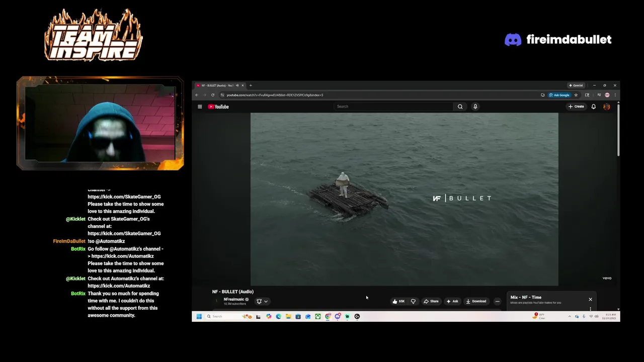The height and width of the screenshot is (362, 644).
Task: Close the Mix - NF - Time panel
Action: click(590, 299)
